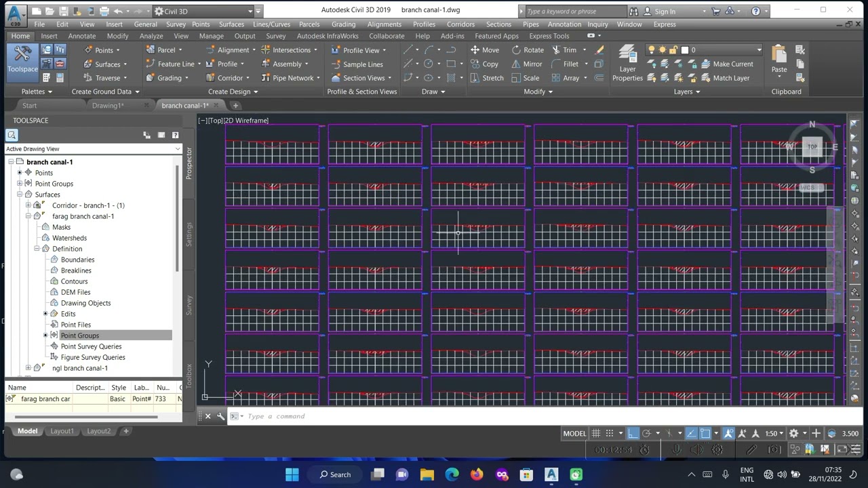The height and width of the screenshot is (488, 868).
Task: Open the annotation scale 1:50 dropdown
Action: (774, 434)
